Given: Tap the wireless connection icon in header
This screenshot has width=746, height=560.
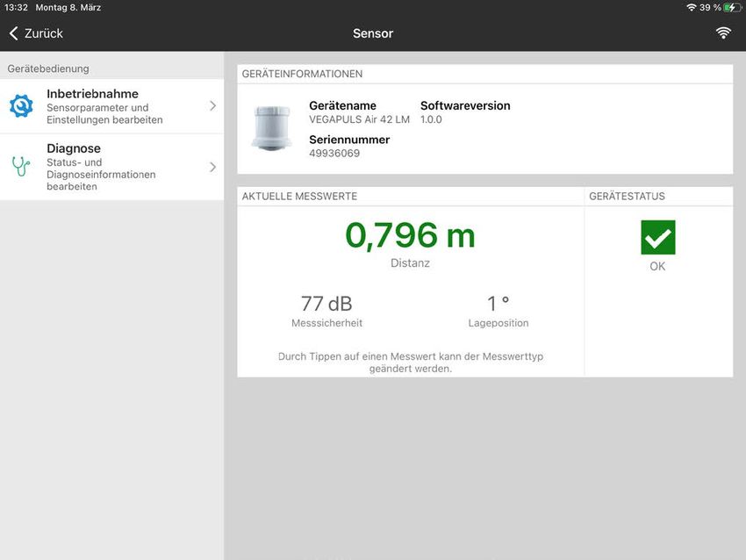Looking at the screenshot, I should click(723, 33).
